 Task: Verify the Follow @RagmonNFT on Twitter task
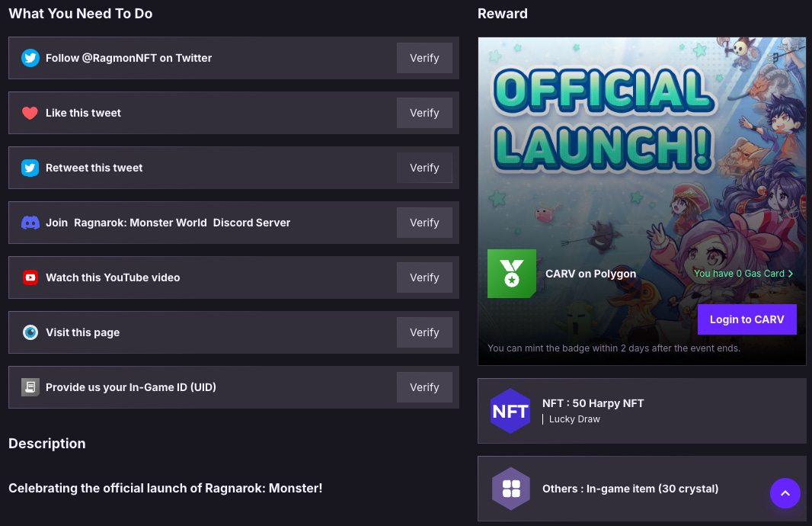pyautogui.click(x=424, y=58)
